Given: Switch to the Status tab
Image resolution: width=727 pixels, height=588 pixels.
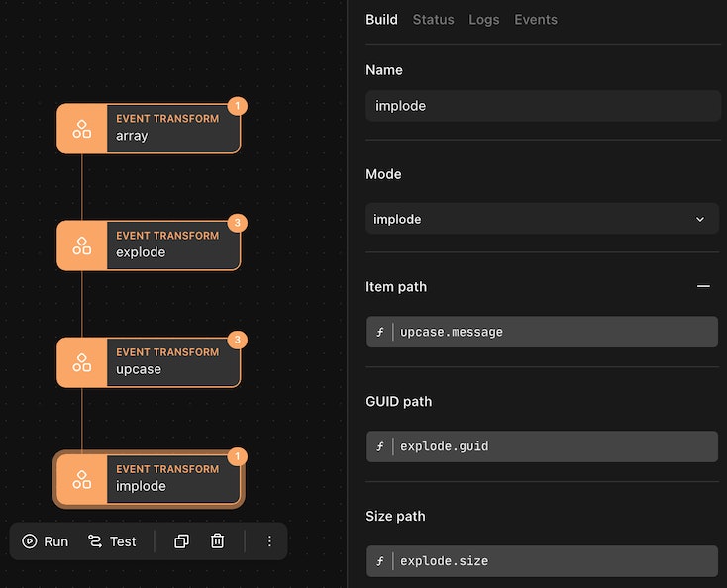Looking at the screenshot, I should point(433,20).
